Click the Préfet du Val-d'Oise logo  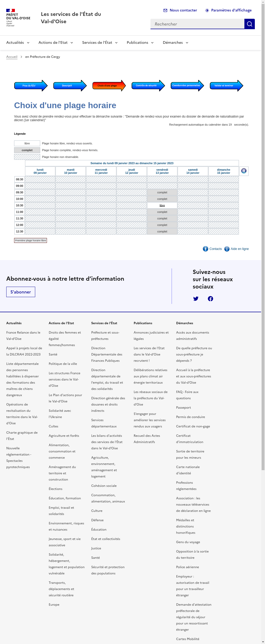(18, 18)
